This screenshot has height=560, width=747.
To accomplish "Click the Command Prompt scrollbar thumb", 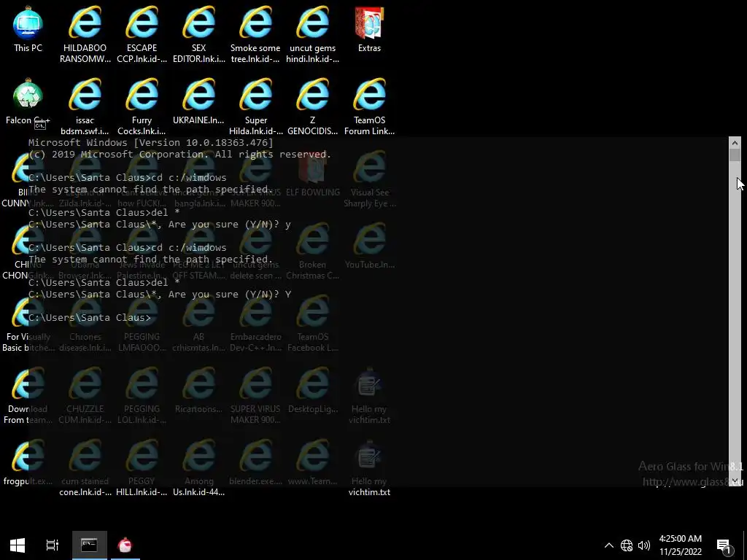I will pos(735,155).
